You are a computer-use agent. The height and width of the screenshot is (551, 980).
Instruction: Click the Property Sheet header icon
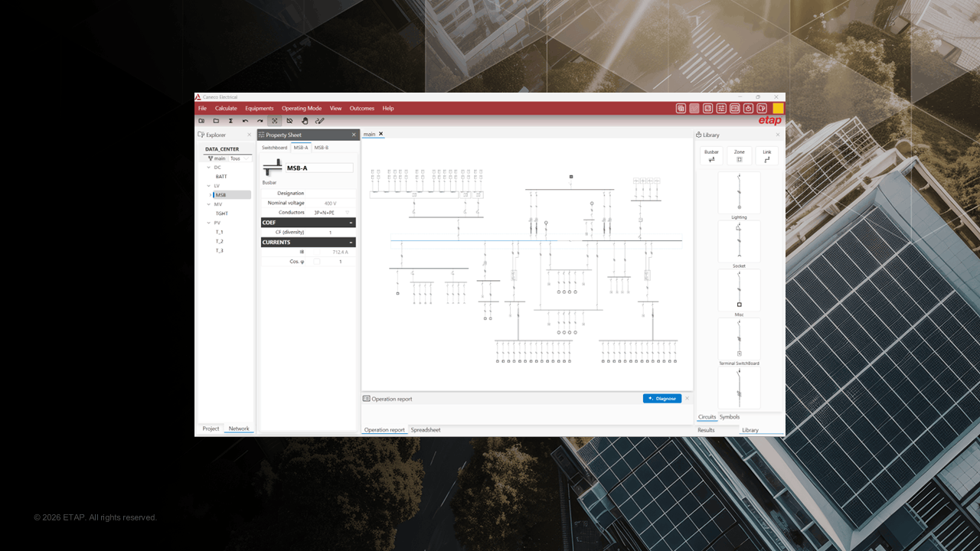(x=261, y=135)
